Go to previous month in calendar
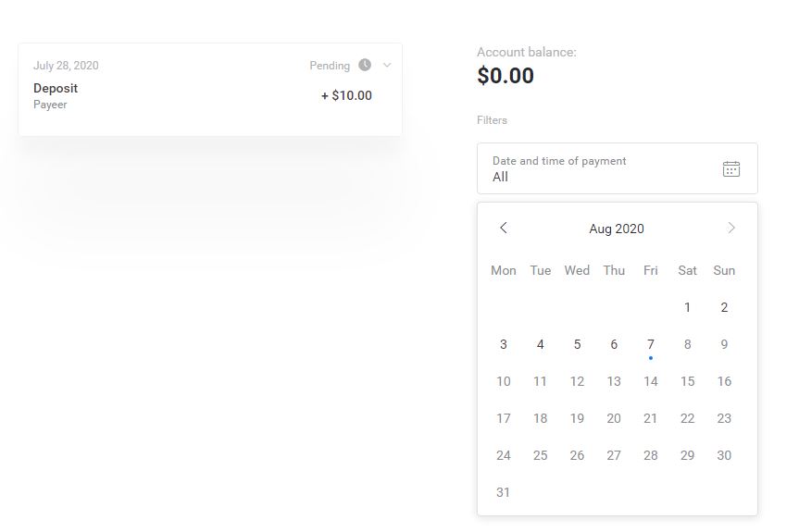The height and width of the screenshot is (532, 799). [x=504, y=228]
